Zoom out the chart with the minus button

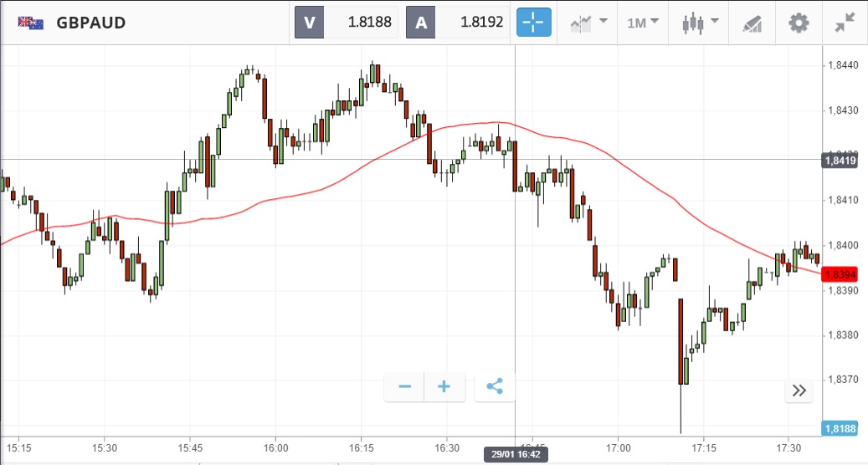pos(405,386)
